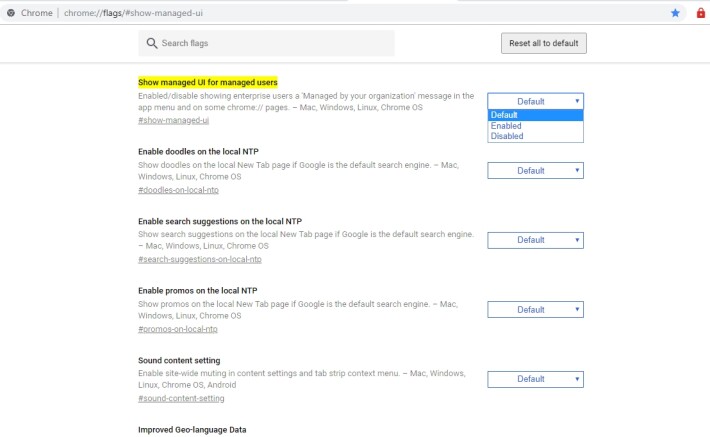Collapse the Show managed UI dropdown
The height and width of the screenshot is (437, 710).
coord(535,101)
